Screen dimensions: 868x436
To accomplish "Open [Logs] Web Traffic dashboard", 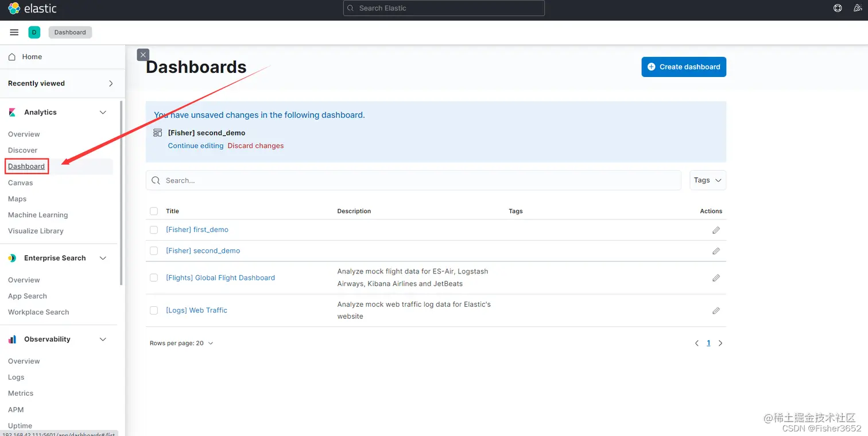I will pos(196,311).
